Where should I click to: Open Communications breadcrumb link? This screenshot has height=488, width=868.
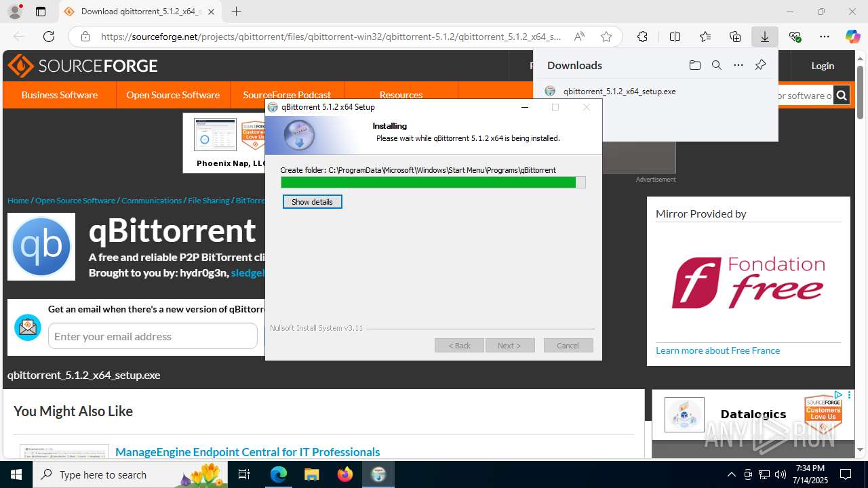click(152, 201)
